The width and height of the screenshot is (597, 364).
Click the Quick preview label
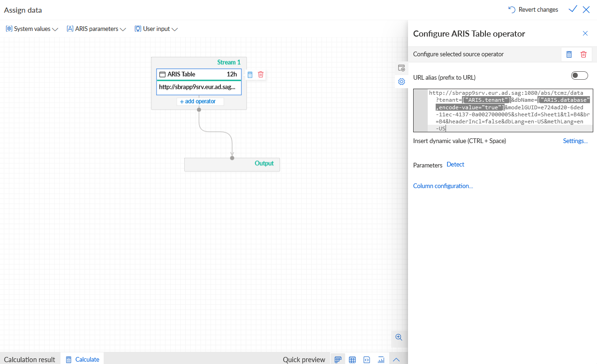[304, 359]
